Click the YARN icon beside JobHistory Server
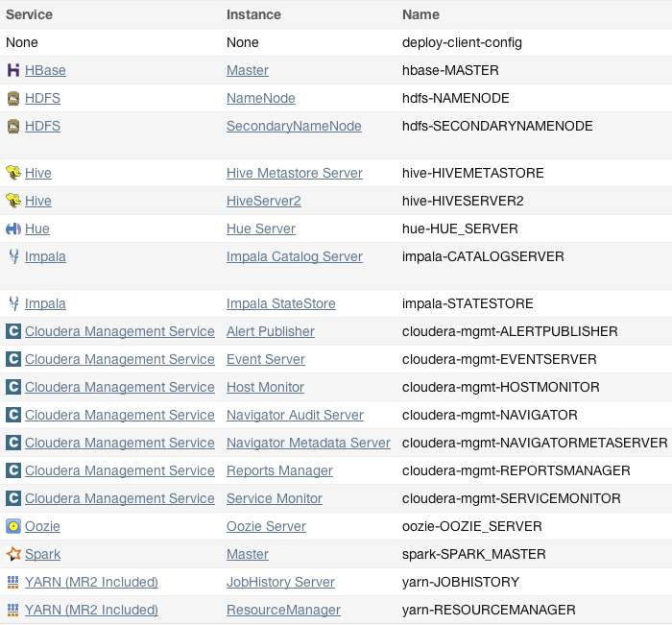 point(13,582)
